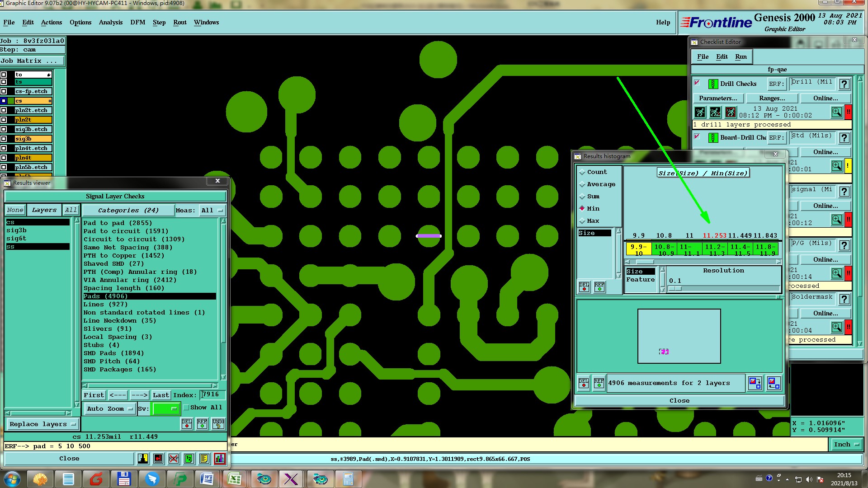Uncheck the Drill Checks checkbox

point(697,83)
